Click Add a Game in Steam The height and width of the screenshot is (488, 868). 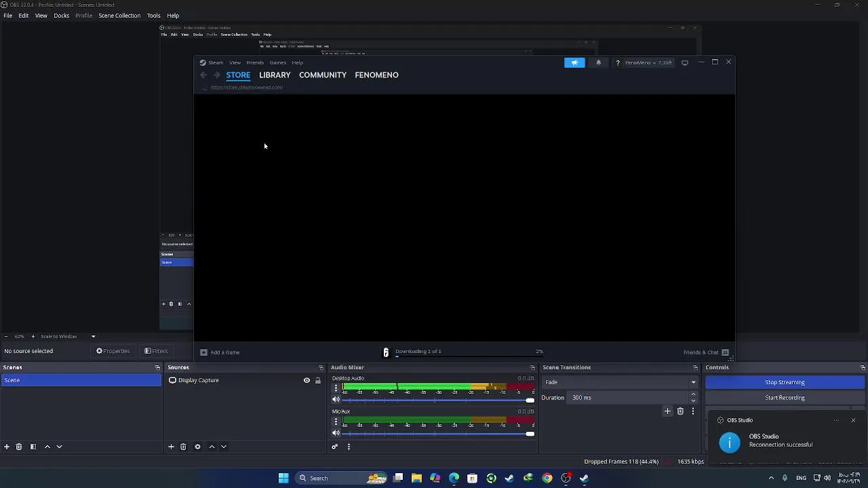[220, 352]
